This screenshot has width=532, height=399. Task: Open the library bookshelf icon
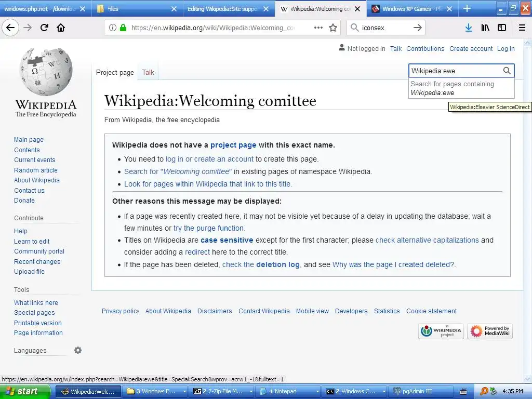click(485, 28)
